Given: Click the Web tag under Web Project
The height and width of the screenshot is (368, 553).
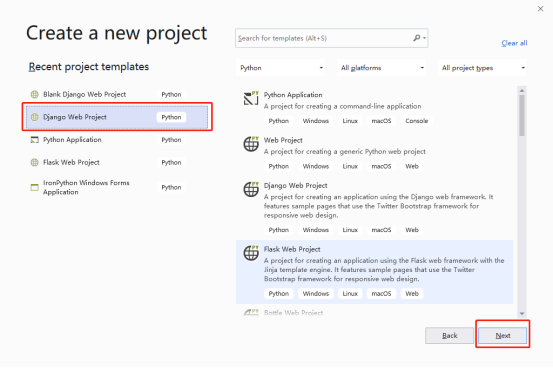Looking at the screenshot, I should (x=412, y=166).
